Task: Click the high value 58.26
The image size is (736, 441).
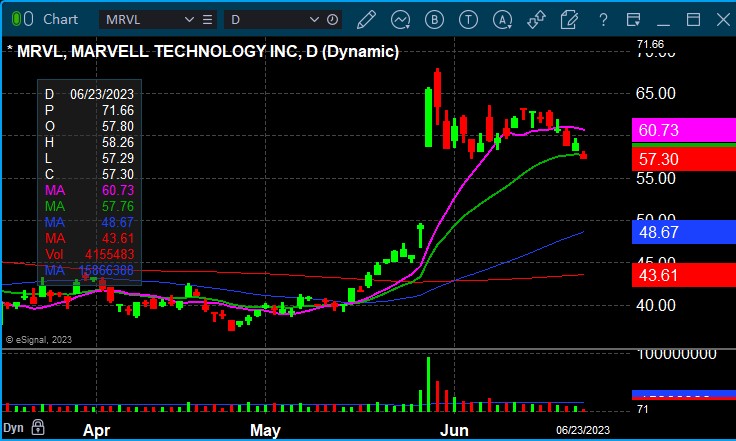Action: coord(118,142)
